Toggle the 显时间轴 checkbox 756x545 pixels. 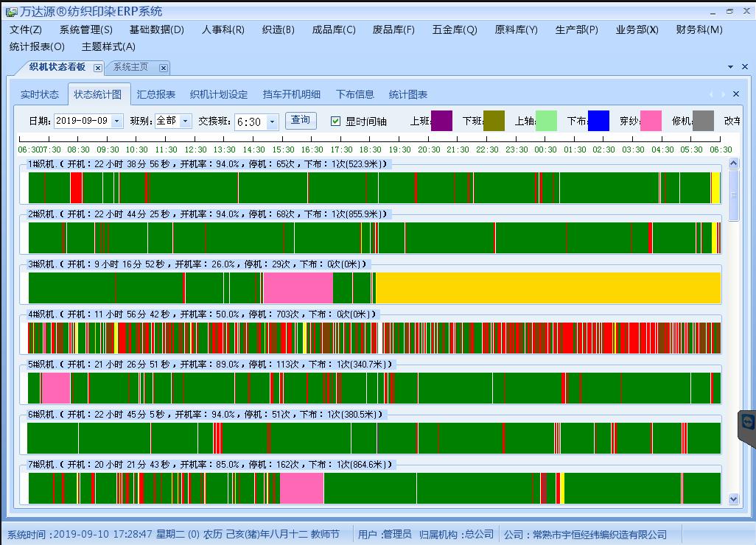[336, 122]
